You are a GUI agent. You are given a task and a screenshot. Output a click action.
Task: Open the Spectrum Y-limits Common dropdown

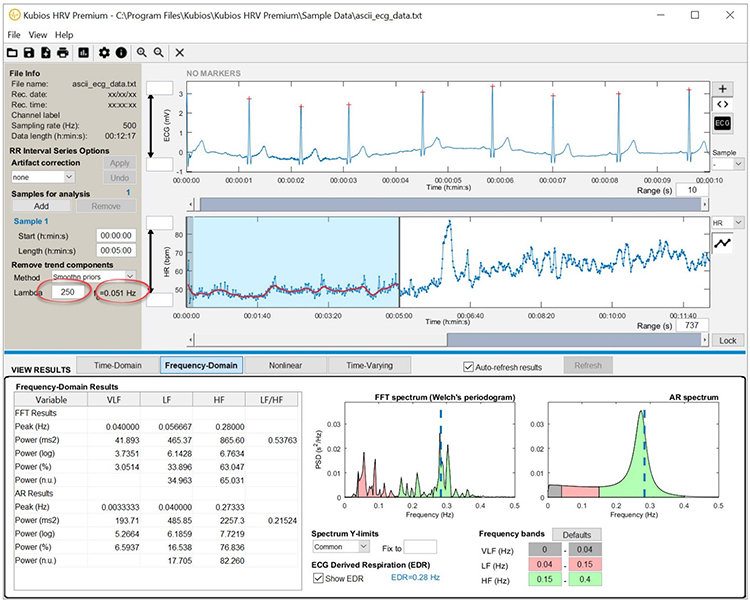[x=340, y=547]
